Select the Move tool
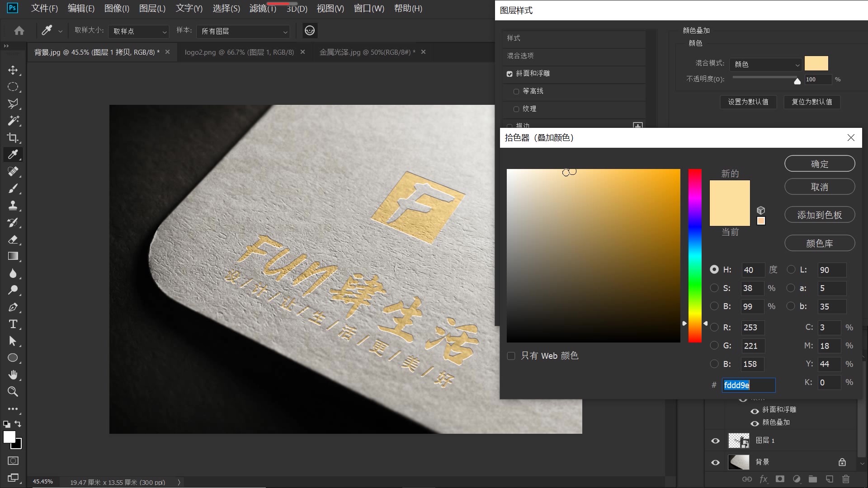The height and width of the screenshot is (488, 868). [x=13, y=70]
